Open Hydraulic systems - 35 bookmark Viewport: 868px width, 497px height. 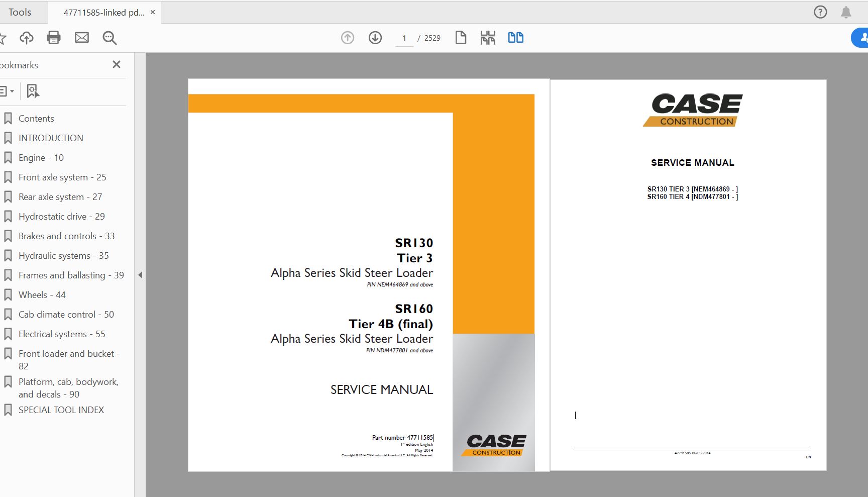pyautogui.click(x=64, y=256)
